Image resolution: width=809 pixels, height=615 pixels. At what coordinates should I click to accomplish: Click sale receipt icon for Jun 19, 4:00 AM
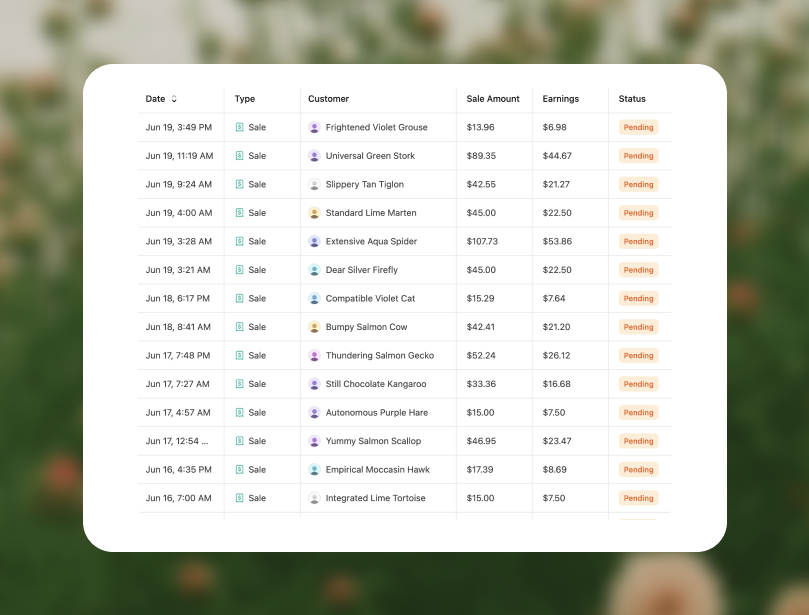click(x=239, y=213)
